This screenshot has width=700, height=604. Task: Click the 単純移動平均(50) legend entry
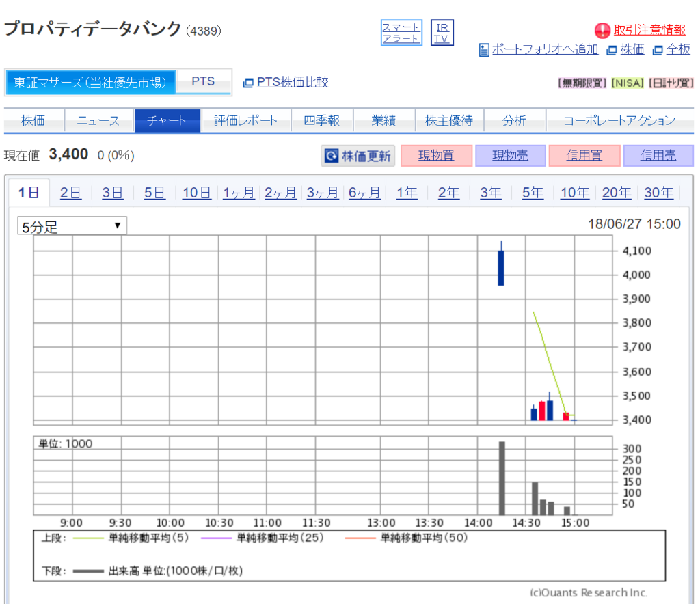click(406, 538)
